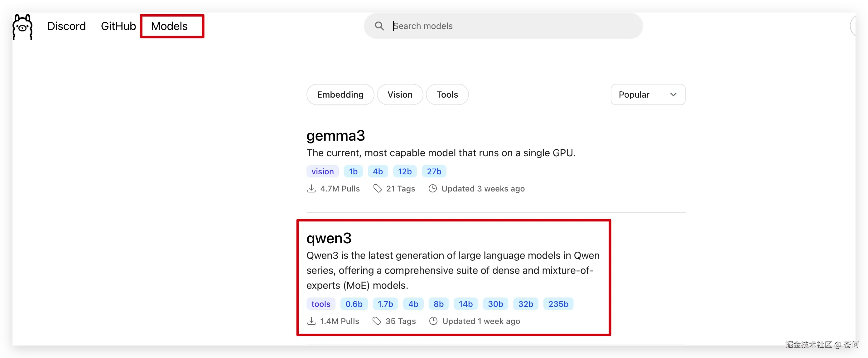Open the GitHub navigation link
The width and height of the screenshot is (868, 358).
point(118,26)
